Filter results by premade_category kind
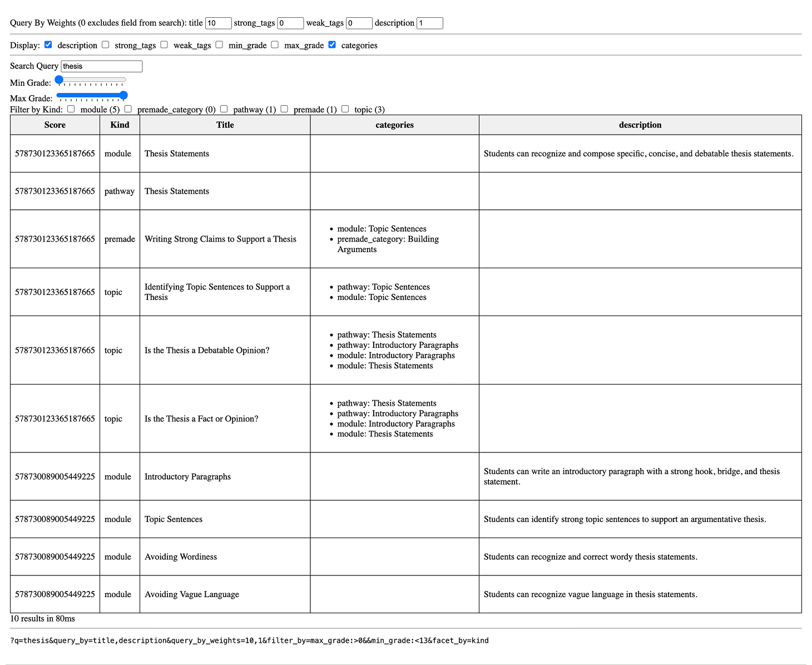 point(128,109)
